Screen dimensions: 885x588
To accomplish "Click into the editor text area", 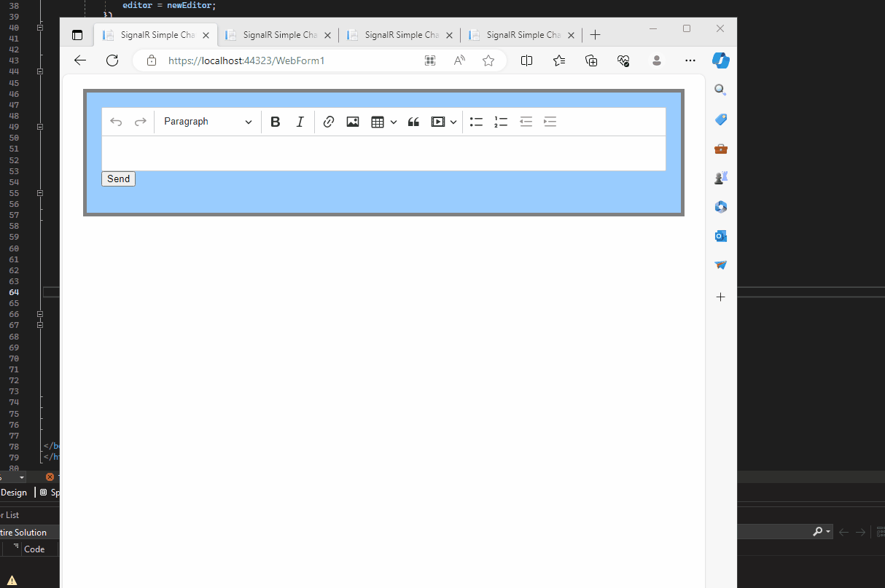I will [383, 153].
